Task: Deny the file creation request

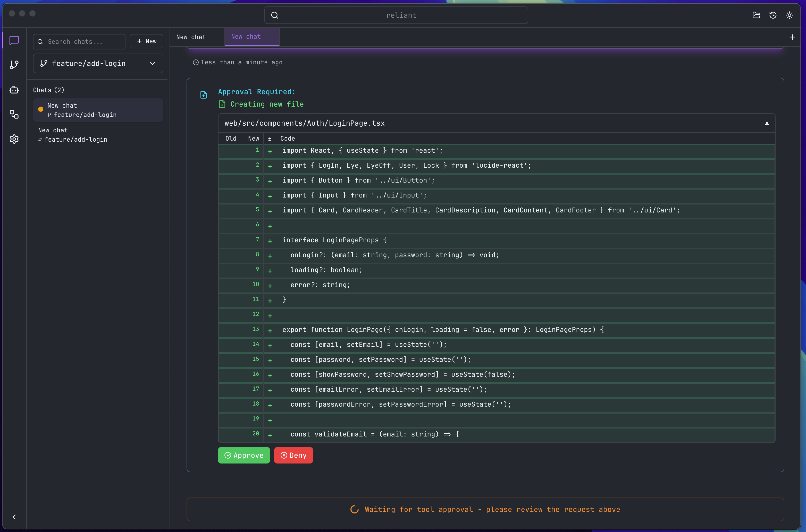Action: tap(293, 455)
